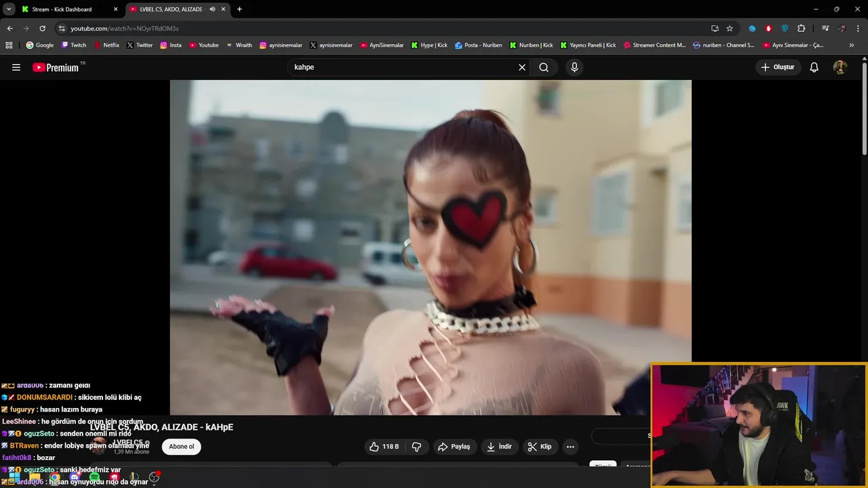The width and height of the screenshot is (868, 488).
Task: Create a clip with Klip button
Action: [x=540, y=447]
